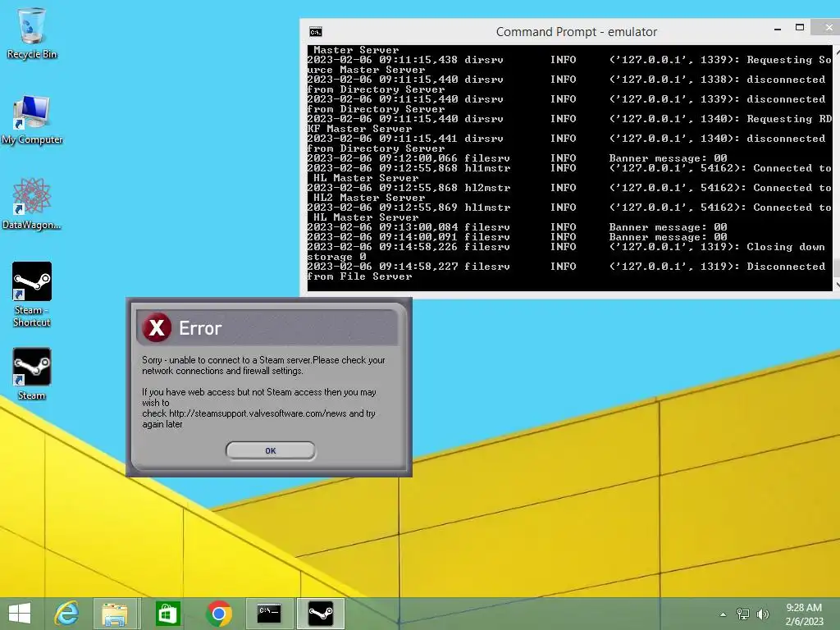Viewport: 840px width, 630px height.
Task: Click the red X error icon
Action: tap(157, 327)
